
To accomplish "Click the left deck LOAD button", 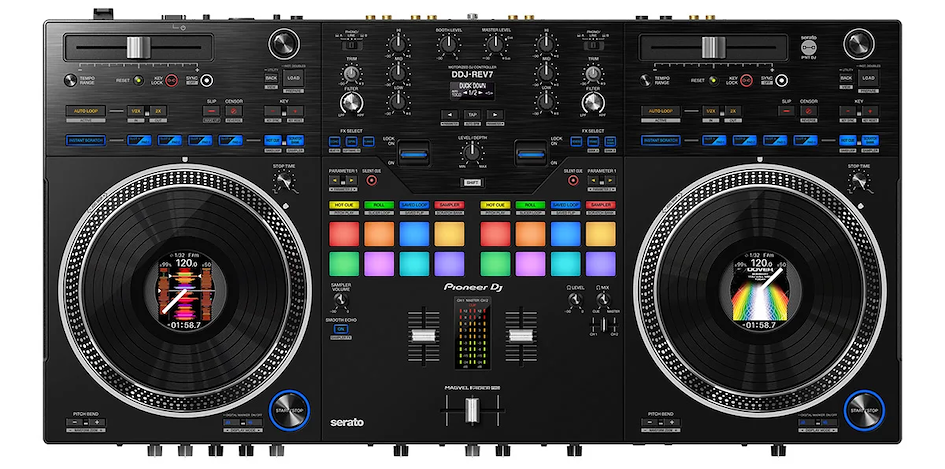I will 294,78.
